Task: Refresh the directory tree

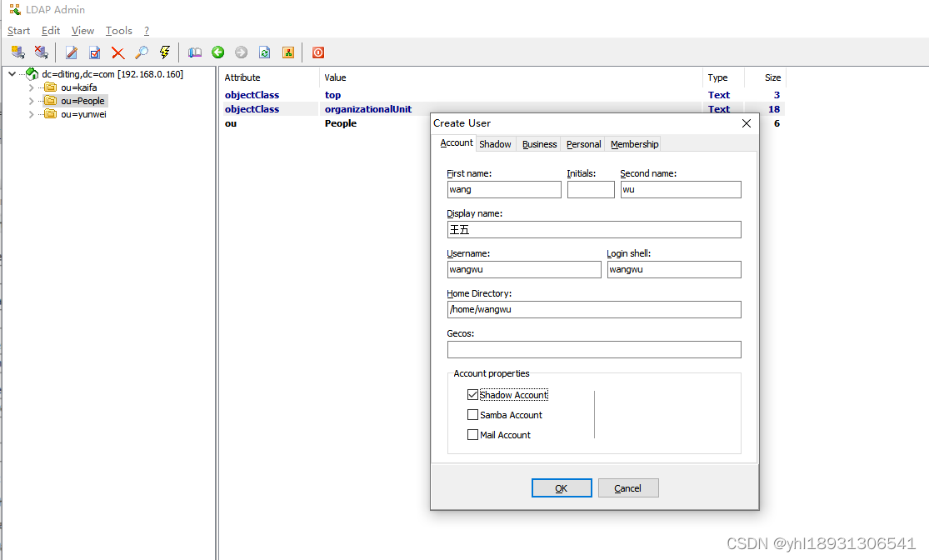Action: [264, 52]
